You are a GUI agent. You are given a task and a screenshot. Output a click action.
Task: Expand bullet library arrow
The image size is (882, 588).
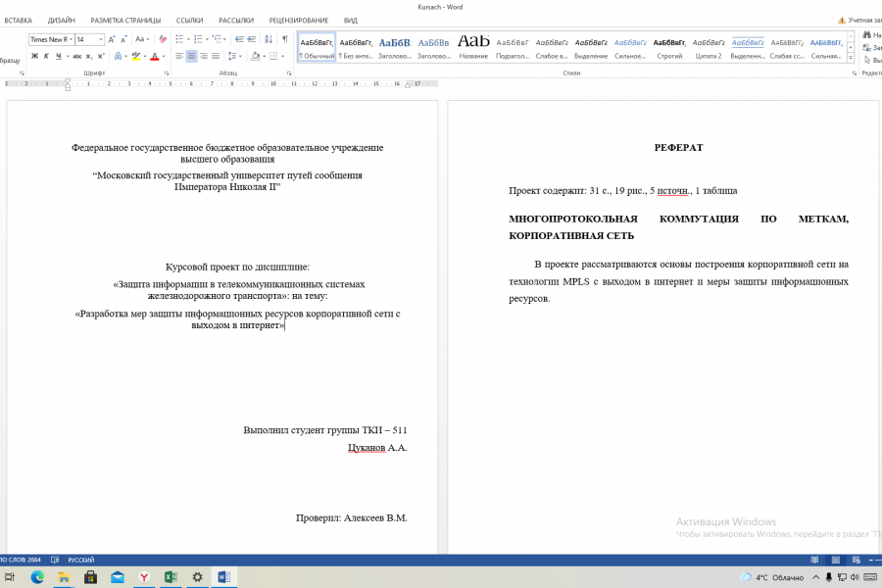click(188, 39)
